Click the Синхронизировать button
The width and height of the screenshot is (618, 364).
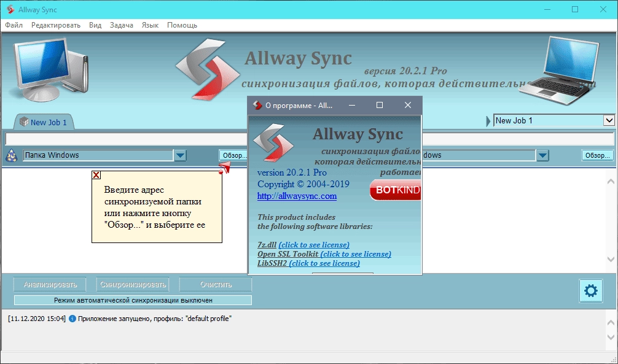click(133, 284)
